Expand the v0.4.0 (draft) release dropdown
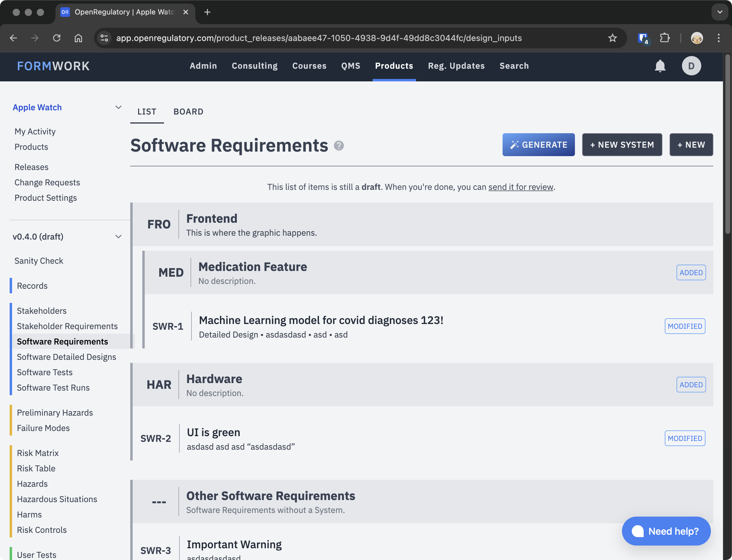Image resolution: width=732 pixels, height=560 pixels. (x=118, y=237)
